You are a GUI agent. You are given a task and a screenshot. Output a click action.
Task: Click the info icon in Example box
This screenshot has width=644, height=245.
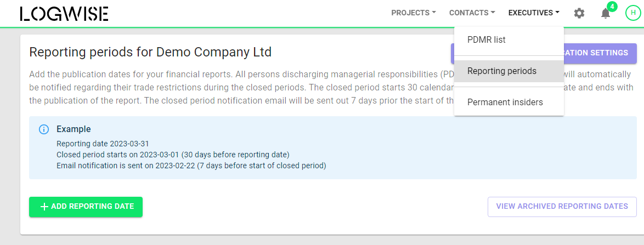point(43,129)
